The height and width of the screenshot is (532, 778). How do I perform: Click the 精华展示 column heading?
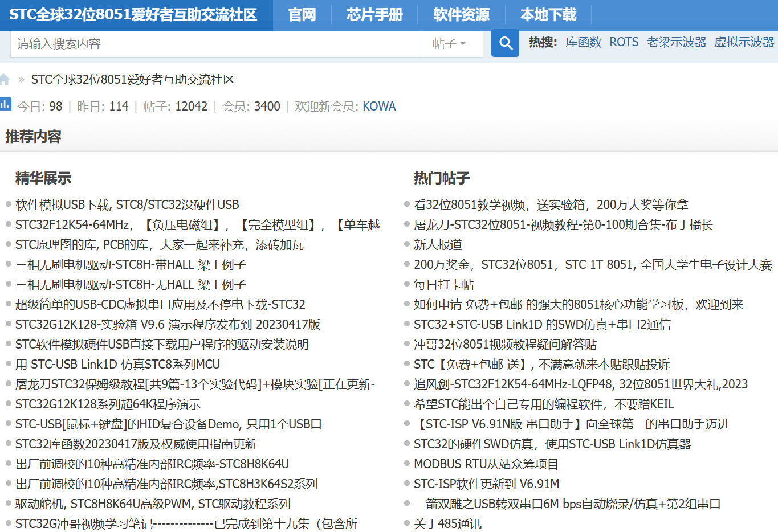(x=43, y=178)
